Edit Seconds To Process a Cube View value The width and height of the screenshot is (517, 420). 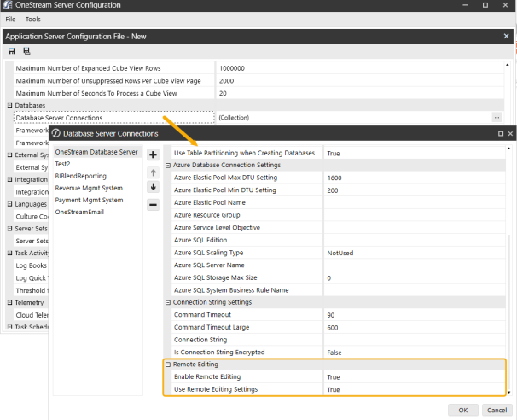point(360,93)
